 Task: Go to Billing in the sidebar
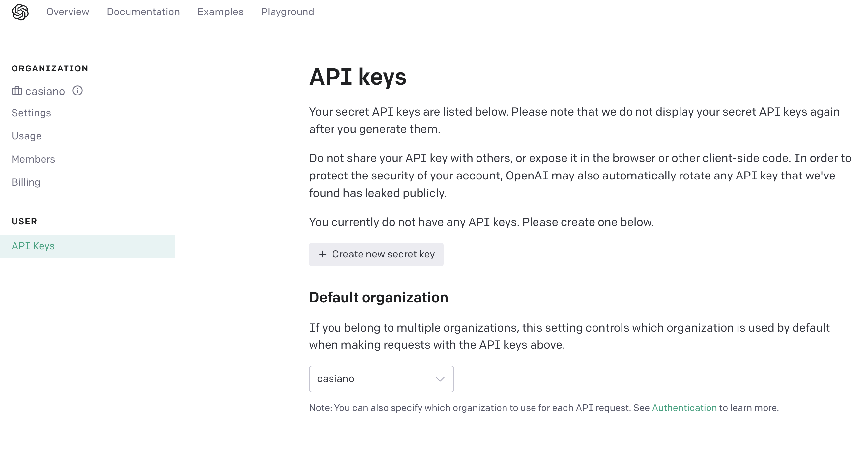coord(26,182)
